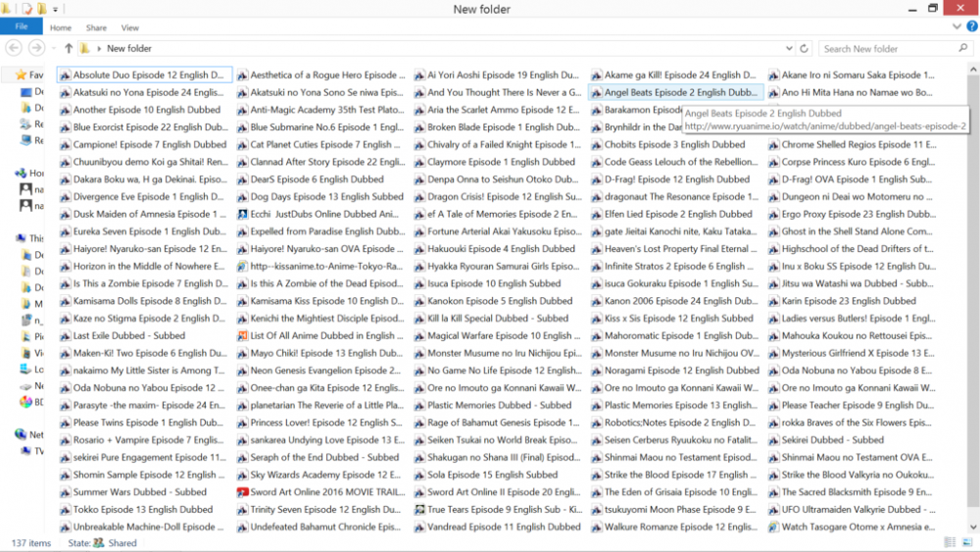The width and height of the screenshot is (980, 552).
Task: Select icon of True Tears Episode 9 file
Action: (419, 510)
